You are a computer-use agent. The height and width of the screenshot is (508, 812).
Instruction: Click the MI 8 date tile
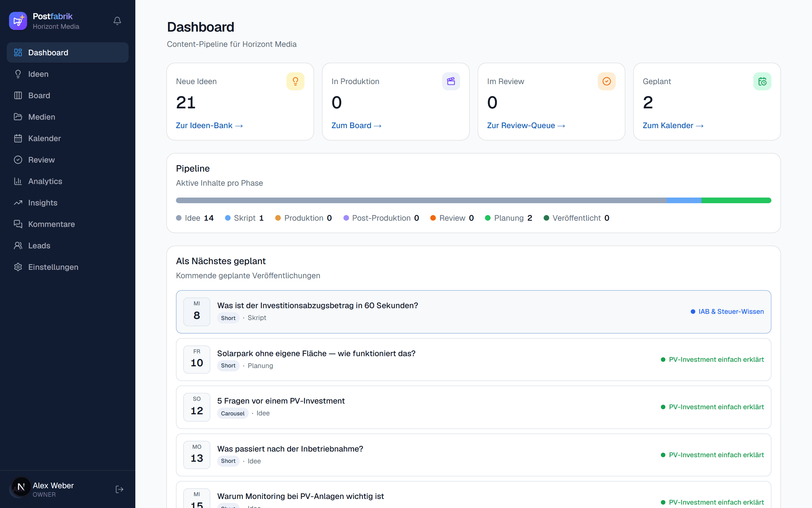pos(197,312)
